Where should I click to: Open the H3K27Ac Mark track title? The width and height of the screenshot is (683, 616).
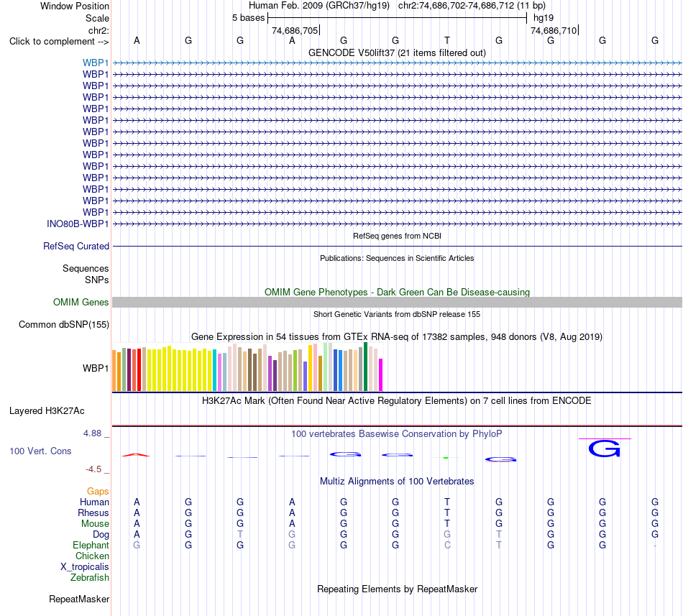[x=397, y=401]
